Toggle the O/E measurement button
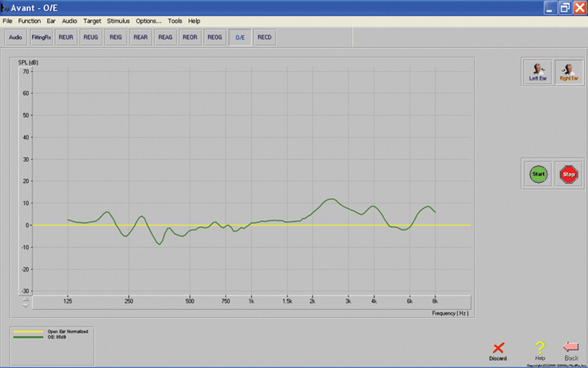This screenshot has width=588, height=368. tap(240, 37)
